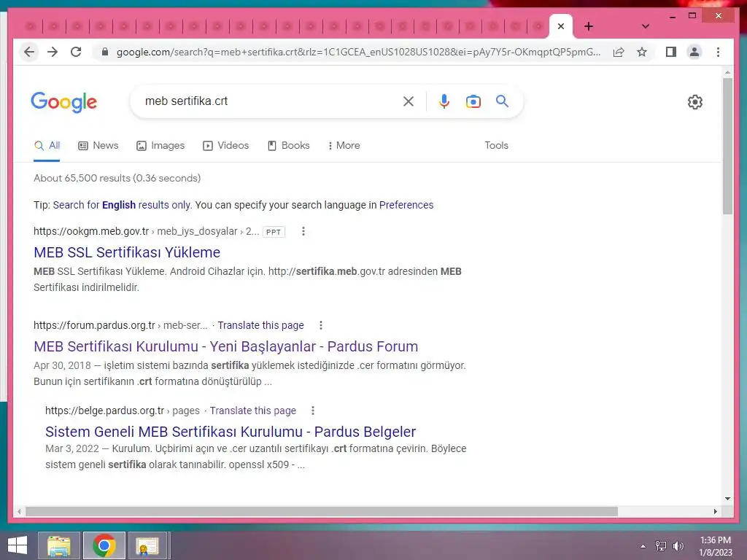This screenshot has width=747, height=560.
Task: Open options for belge.pardus.org.tr result
Action: 313,411
